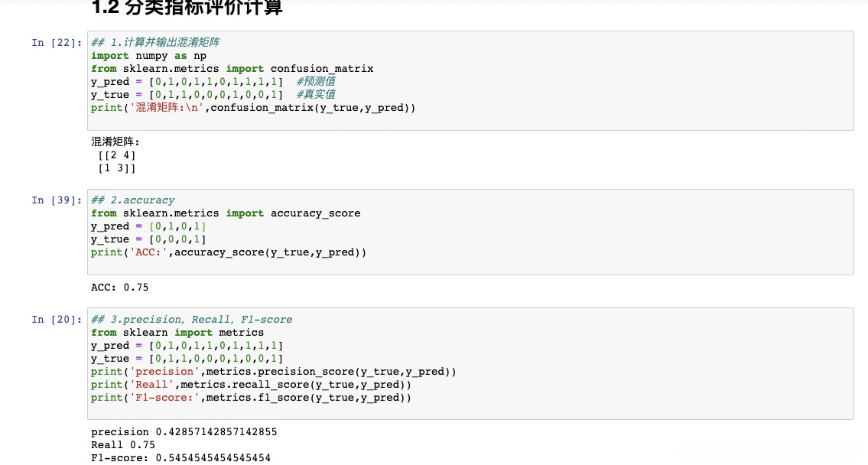This screenshot has height=465, width=868.
Task: Click the ## 2.accuracy comment line
Action: [x=132, y=200]
